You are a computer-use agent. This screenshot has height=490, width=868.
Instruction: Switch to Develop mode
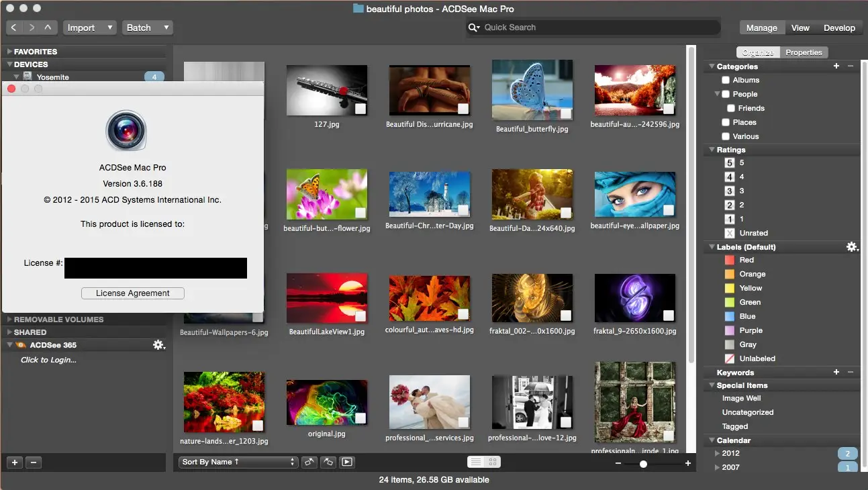839,28
